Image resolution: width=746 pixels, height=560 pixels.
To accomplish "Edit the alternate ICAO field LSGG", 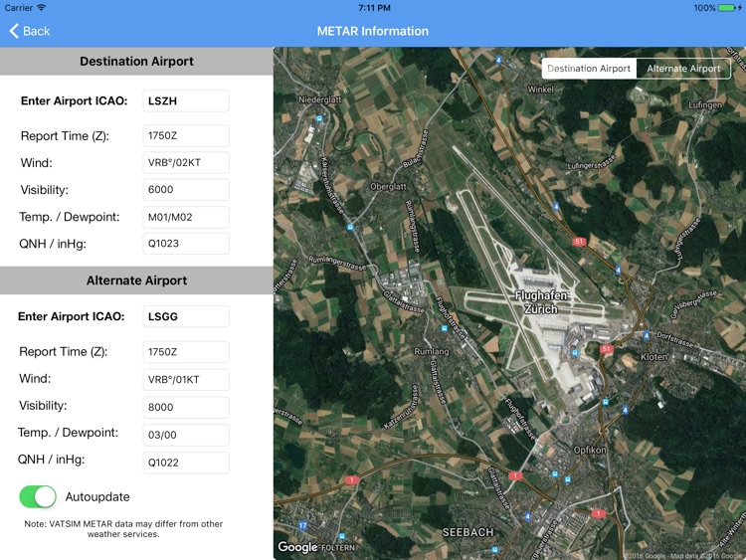I will (186, 316).
